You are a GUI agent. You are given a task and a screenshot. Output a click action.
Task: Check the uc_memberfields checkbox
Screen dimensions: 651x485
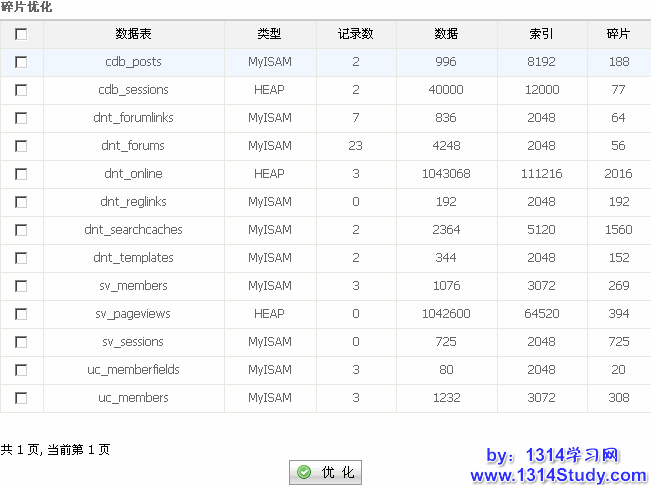22,370
